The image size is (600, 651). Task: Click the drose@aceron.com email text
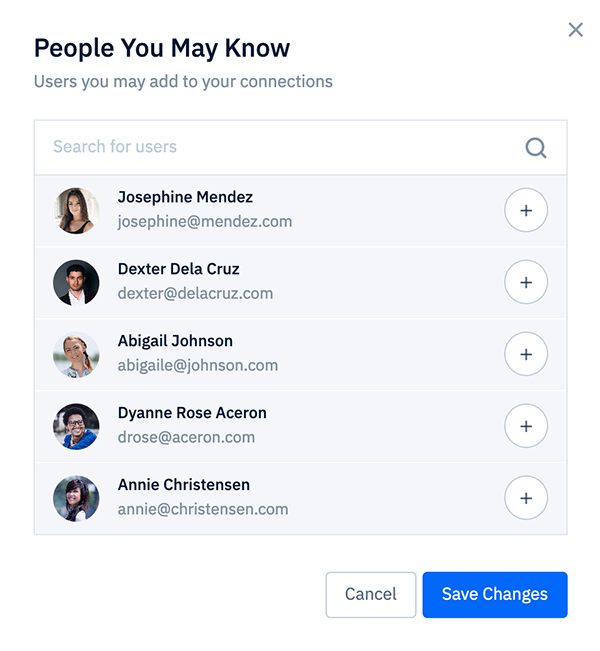point(186,438)
